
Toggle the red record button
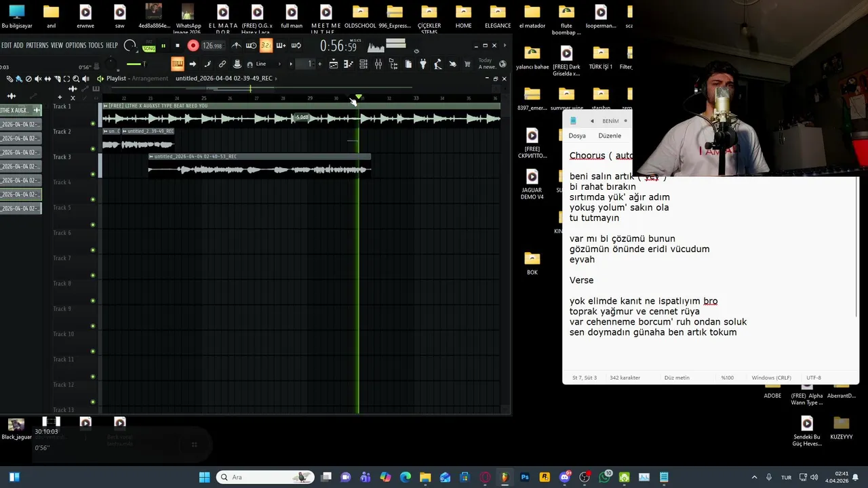[193, 45]
